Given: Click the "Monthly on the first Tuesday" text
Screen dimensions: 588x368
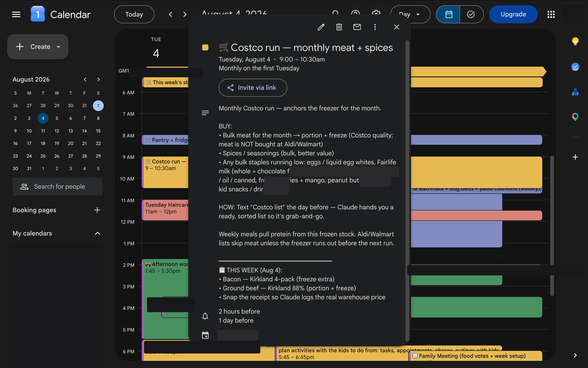Looking at the screenshot, I should tap(259, 68).
